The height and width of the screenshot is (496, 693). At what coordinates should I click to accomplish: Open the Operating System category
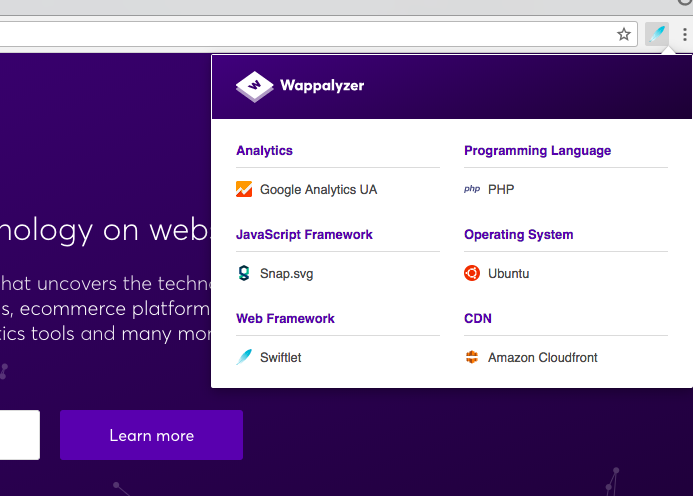(x=518, y=235)
